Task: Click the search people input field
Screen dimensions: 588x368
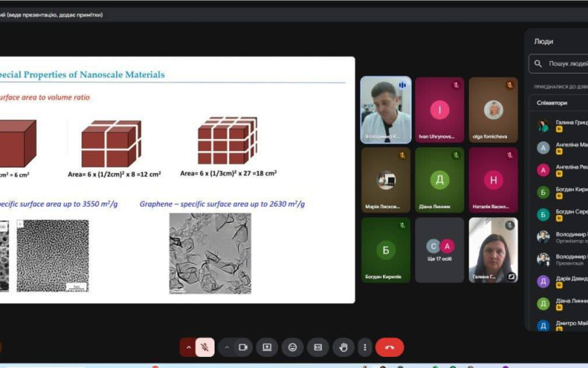Action: (559, 64)
